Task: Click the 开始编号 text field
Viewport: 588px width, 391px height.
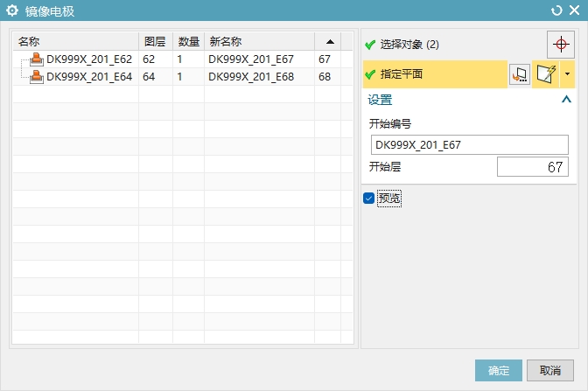Action: click(469, 145)
